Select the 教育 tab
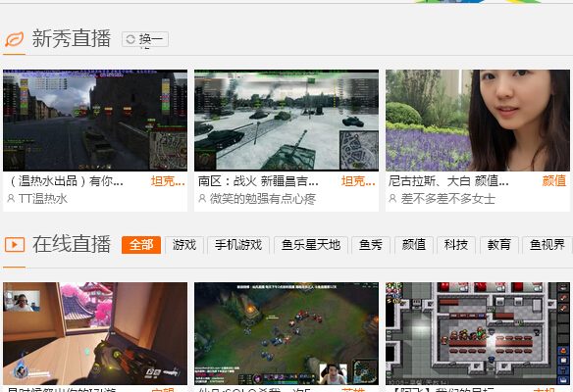 pyautogui.click(x=498, y=245)
